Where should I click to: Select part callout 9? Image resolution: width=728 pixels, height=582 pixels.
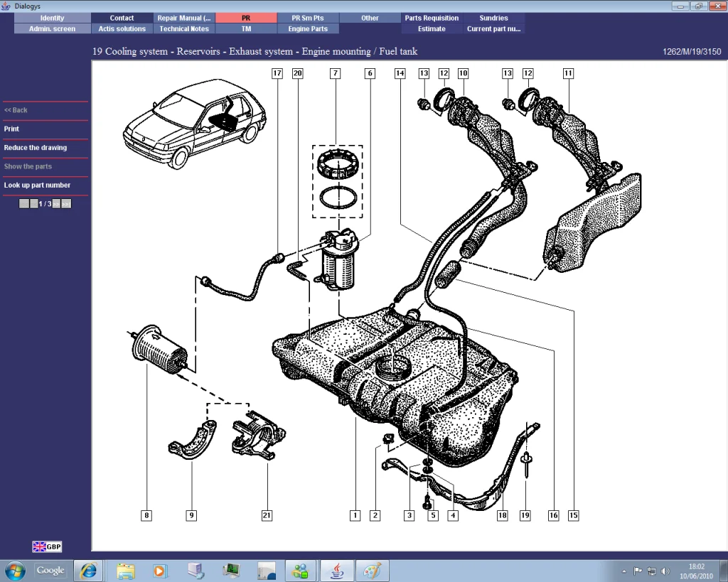pos(191,515)
